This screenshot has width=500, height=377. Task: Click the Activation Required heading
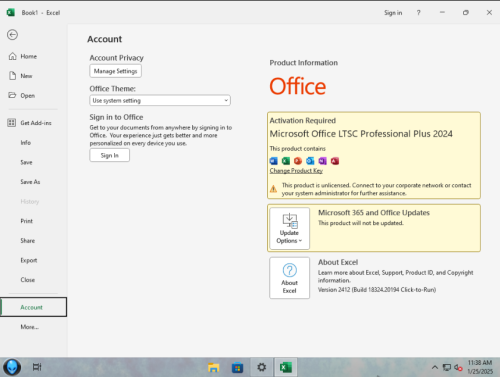[303, 121]
